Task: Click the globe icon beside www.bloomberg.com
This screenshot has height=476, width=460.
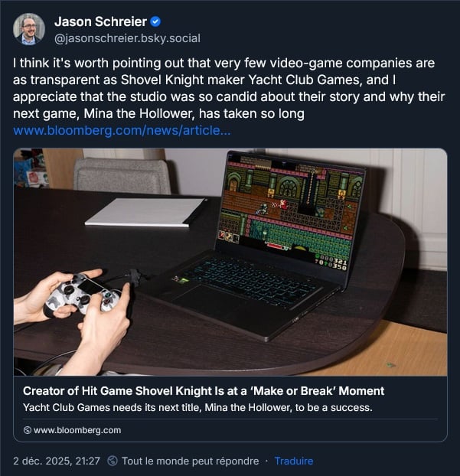Action: [28, 430]
